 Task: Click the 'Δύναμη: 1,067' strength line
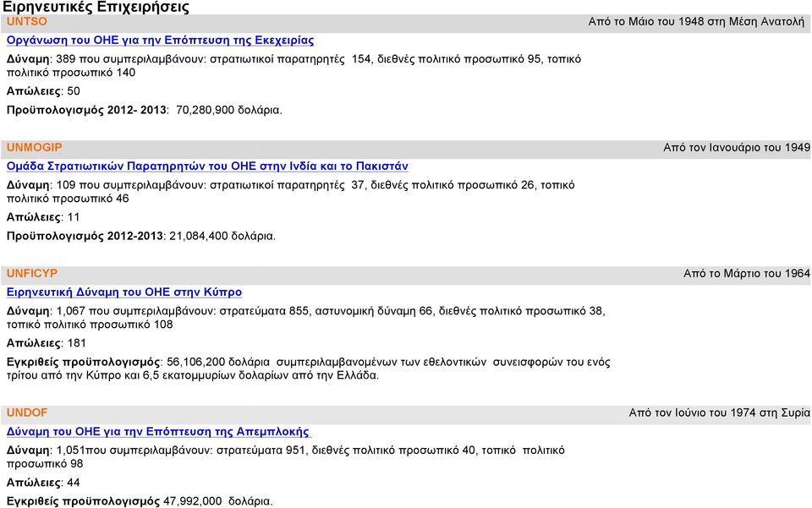pos(306,318)
